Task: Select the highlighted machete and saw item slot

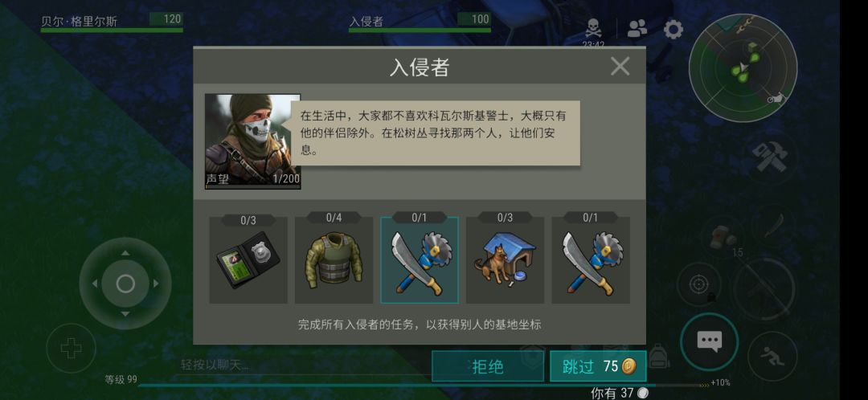Action: pos(419,260)
